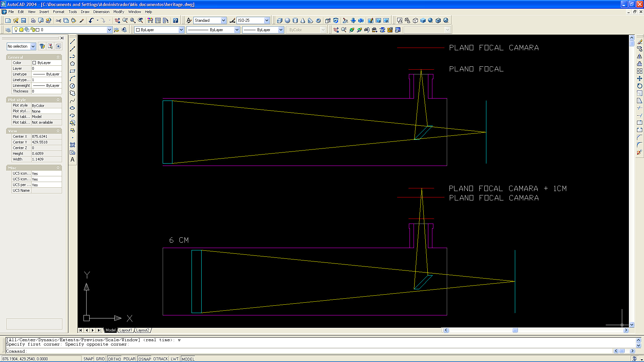The height and width of the screenshot is (362, 644).
Task: Select the Spline draw tool
Action: pos(72,101)
